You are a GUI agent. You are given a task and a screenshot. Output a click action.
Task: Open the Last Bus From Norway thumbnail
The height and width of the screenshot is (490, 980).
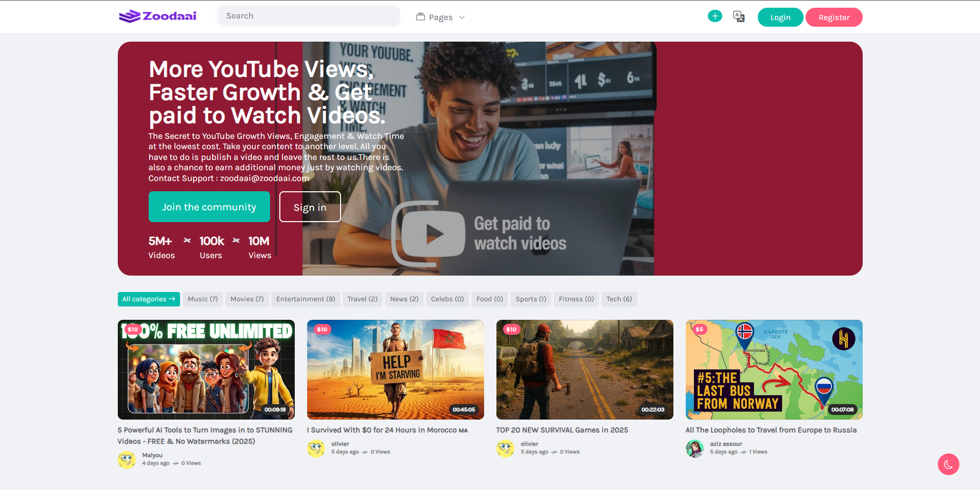(774, 370)
